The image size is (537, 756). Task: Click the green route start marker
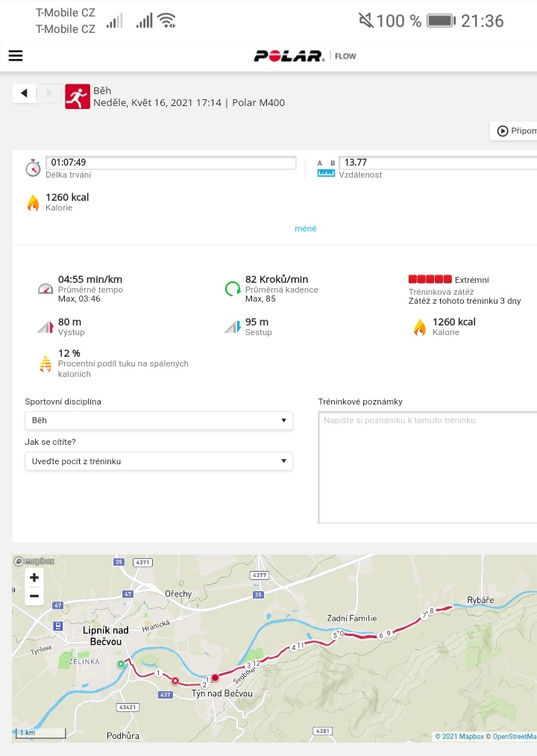[x=121, y=664]
